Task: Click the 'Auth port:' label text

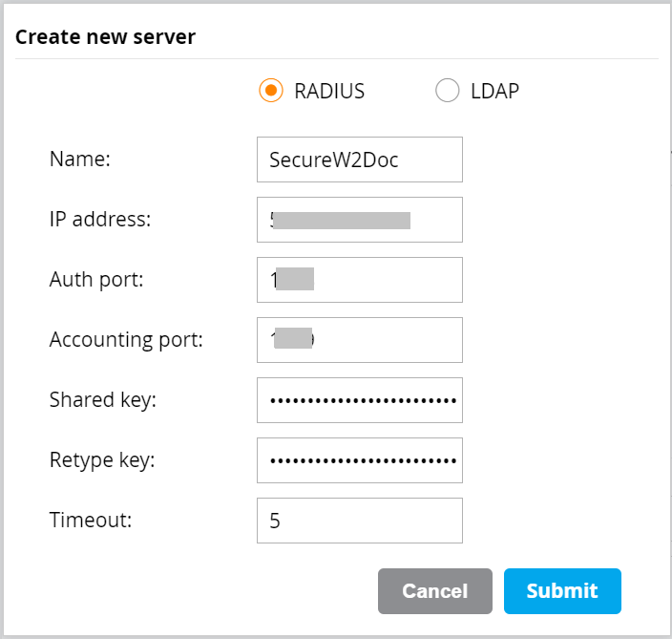Action: (x=94, y=280)
